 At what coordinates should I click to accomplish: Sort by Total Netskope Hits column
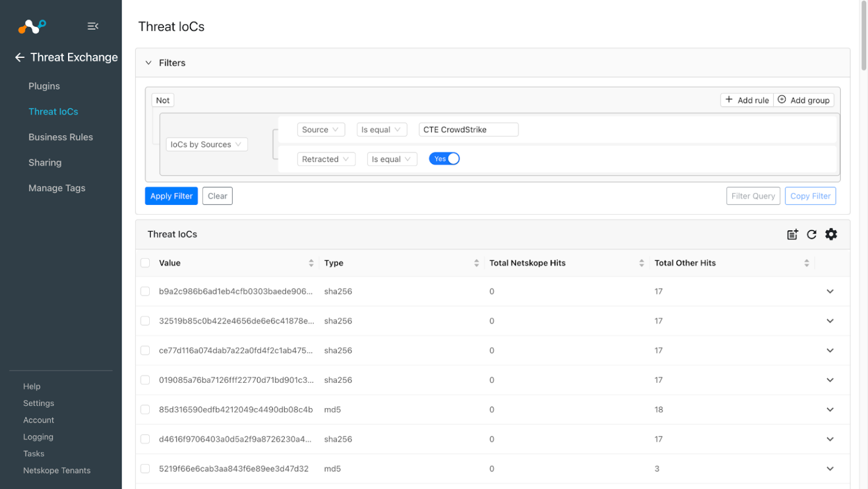point(641,263)
